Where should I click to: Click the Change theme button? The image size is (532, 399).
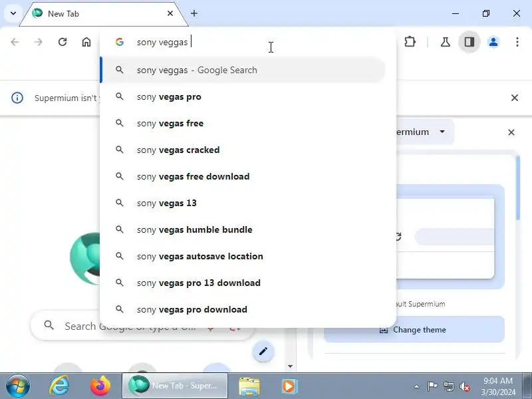click(x=414, y=329)
